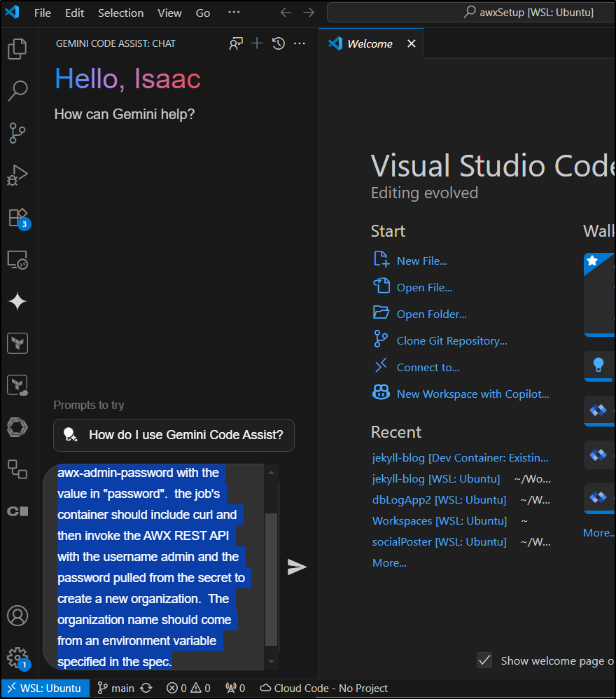Open the hexagon-shaped extension icon
This screenshot has height=699, width=616.
17,427
